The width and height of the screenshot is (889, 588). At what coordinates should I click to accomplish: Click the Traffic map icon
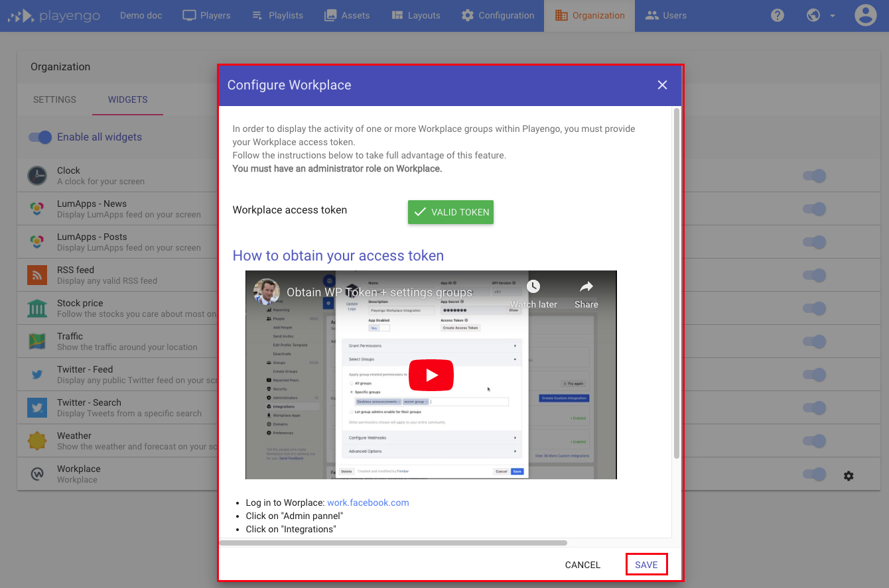37,341
